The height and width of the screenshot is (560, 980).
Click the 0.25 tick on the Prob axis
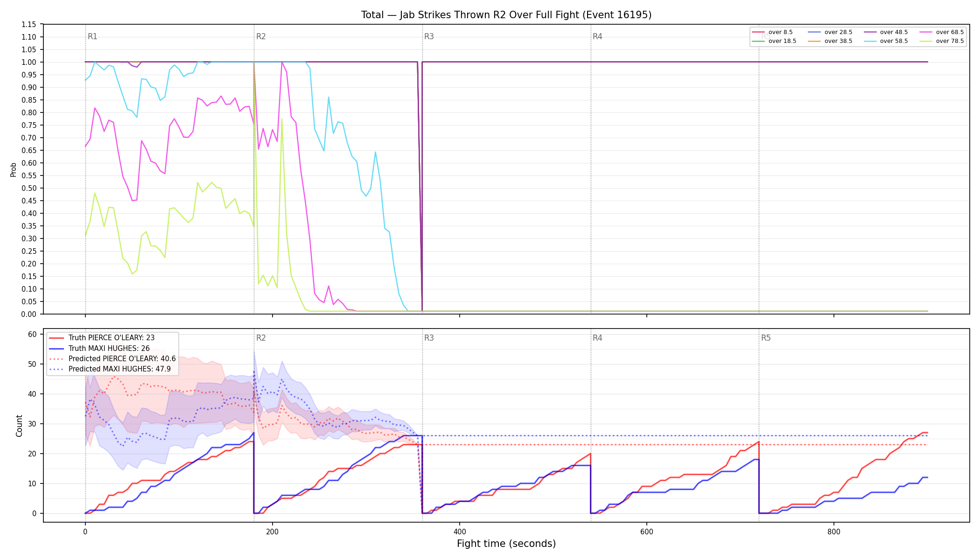(x=29, y=251)
